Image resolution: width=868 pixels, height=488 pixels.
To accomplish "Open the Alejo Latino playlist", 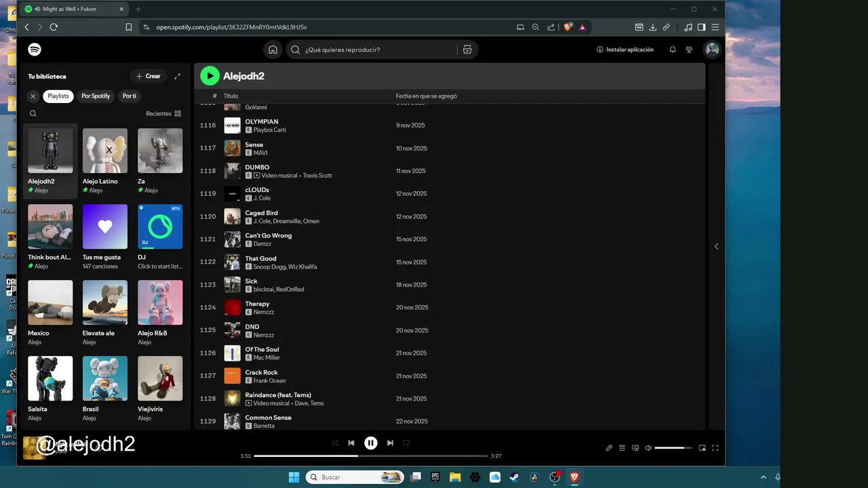I will click(105, 161).
